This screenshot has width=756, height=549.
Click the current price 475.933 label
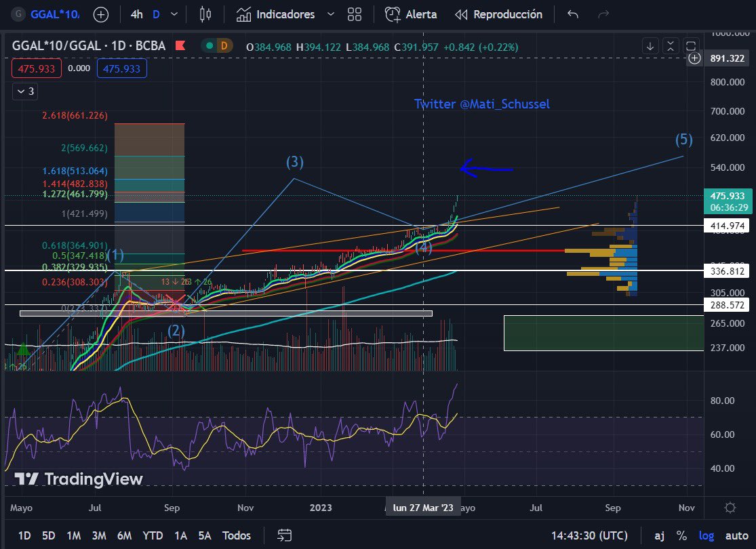728,201
